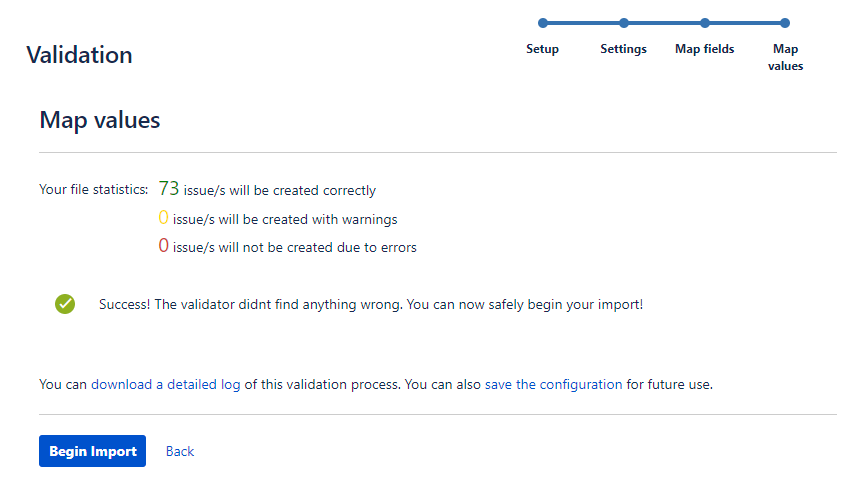Click the green 73 issues count

tap(169, 188)
